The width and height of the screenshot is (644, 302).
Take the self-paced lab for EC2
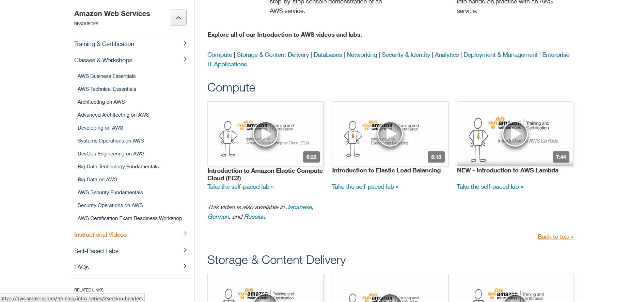(240, 187)
